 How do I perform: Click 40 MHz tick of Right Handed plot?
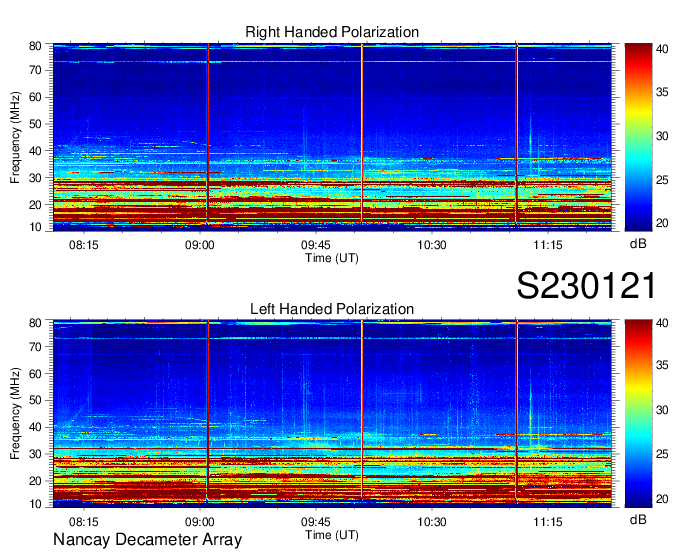35,151
